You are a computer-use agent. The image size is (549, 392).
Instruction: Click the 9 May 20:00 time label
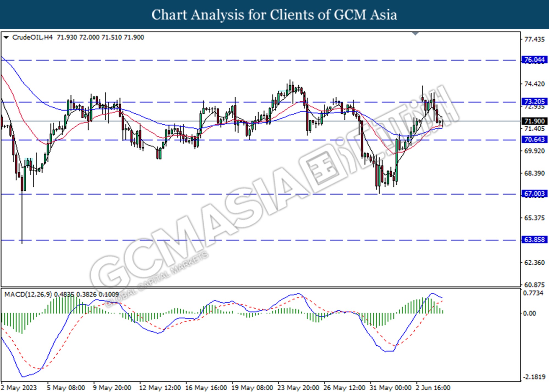point(112,388)
